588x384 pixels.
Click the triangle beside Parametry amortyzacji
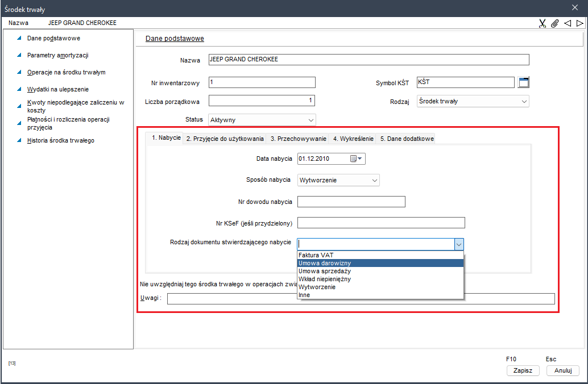[x=19, y=56]
